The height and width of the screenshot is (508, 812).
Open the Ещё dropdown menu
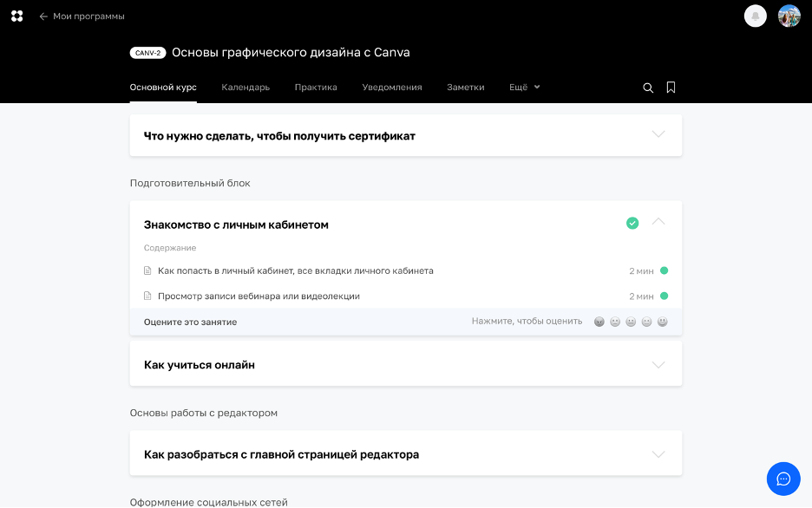[525, 88]
